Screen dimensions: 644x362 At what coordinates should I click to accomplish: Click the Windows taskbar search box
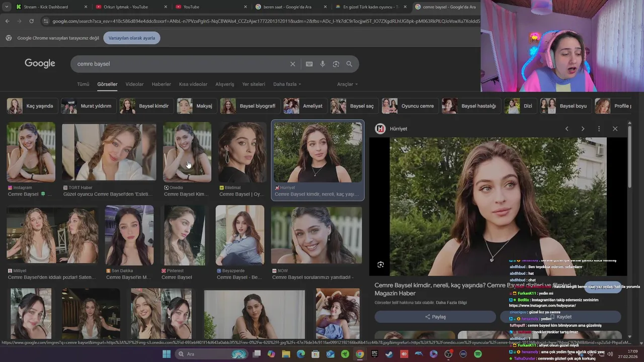[212, 354]
